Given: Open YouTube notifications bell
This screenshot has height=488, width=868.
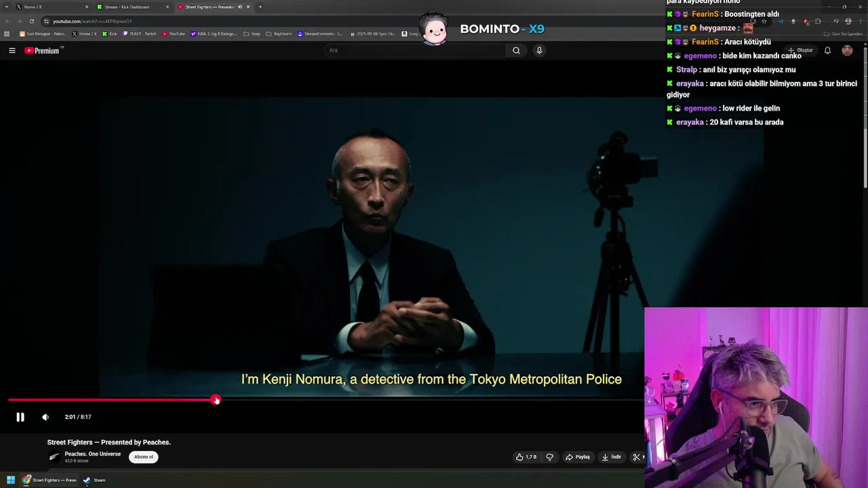Looking at the screenshot, I should tap(827, 50).
